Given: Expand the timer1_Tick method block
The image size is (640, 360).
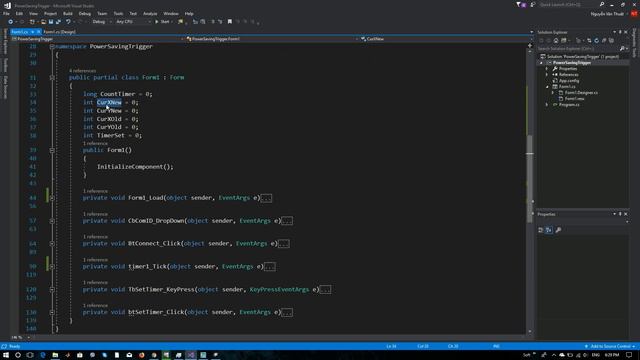Looking at the screenshot, I should point(52,267).
